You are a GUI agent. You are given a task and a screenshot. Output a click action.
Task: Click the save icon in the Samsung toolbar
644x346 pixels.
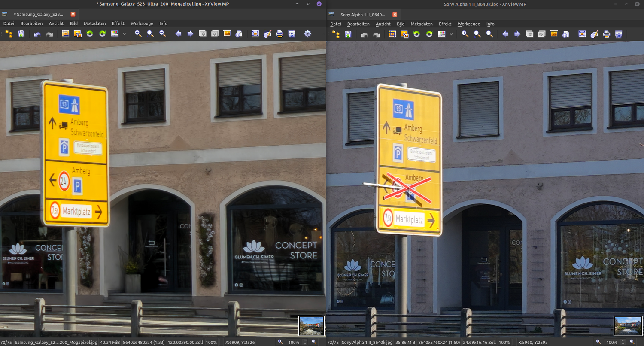[21, 34]
